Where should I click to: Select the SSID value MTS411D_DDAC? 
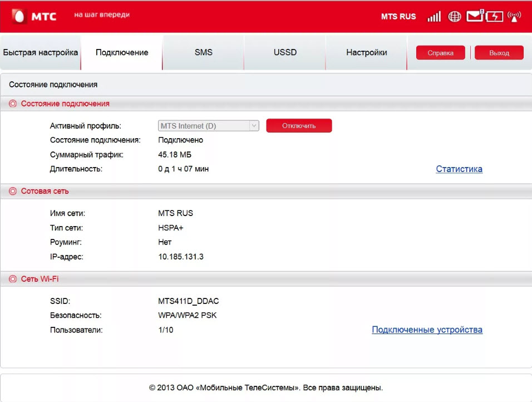(188, 301)
